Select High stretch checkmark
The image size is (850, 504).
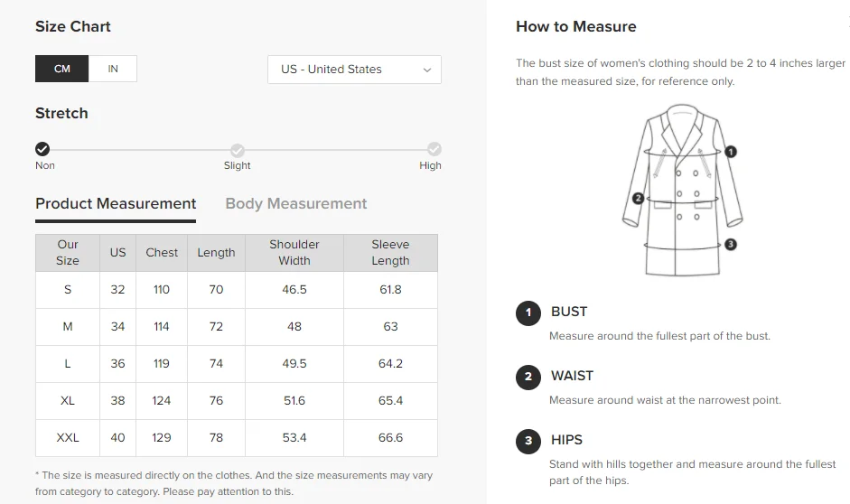(434, 149)
